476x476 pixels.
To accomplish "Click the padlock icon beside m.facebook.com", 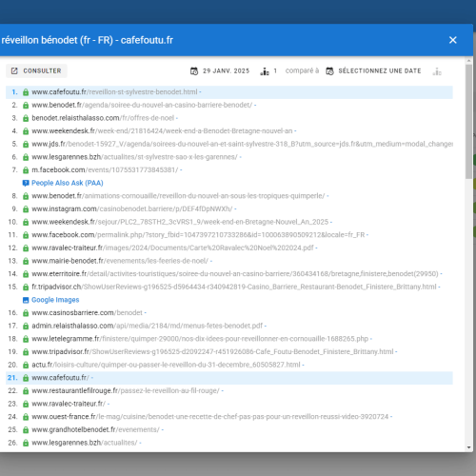I will point(26,170).
